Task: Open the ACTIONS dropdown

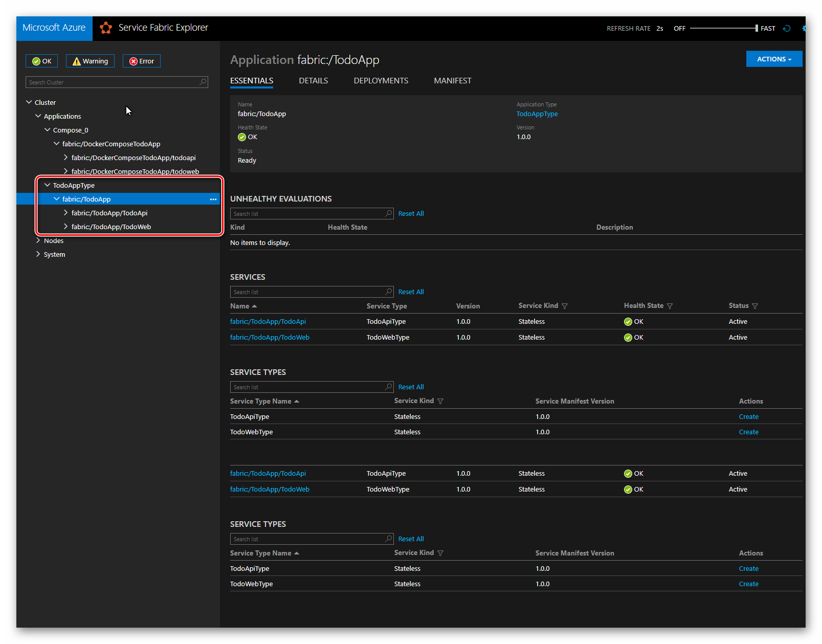Action: pyautogui.click(x=774, y=59)
